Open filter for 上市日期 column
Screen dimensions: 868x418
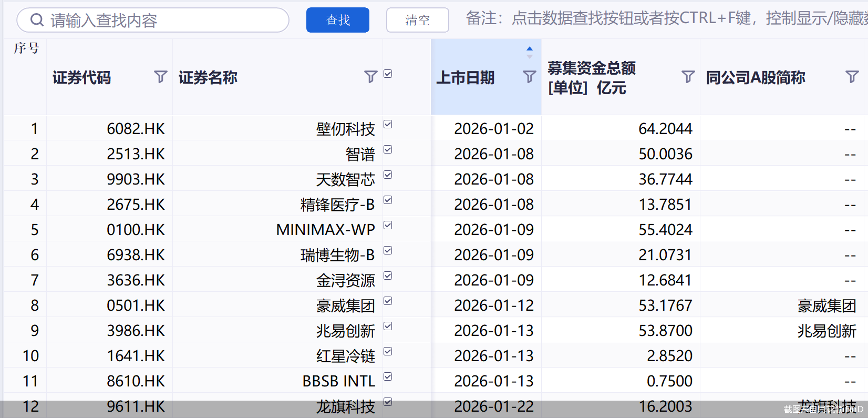(530, 77)
